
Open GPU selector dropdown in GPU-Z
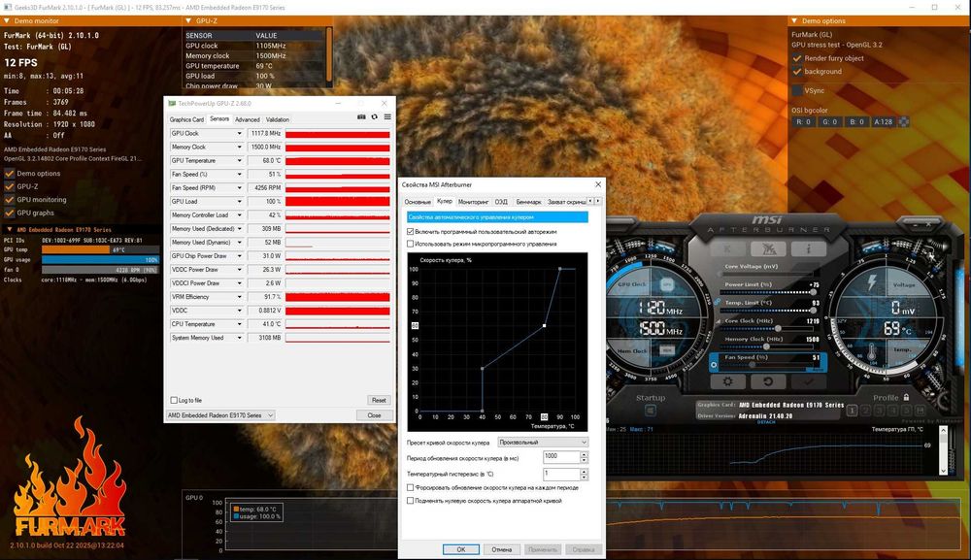220,415
